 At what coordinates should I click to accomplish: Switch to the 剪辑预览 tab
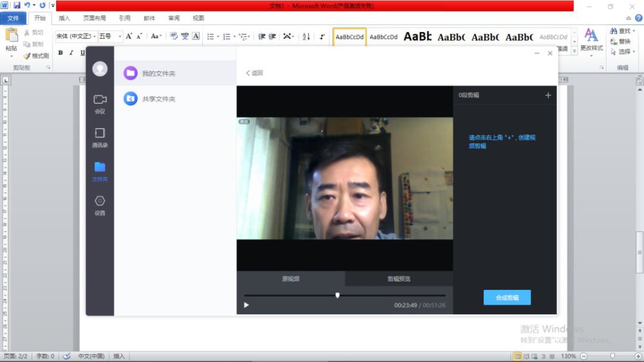click(399, 279)
